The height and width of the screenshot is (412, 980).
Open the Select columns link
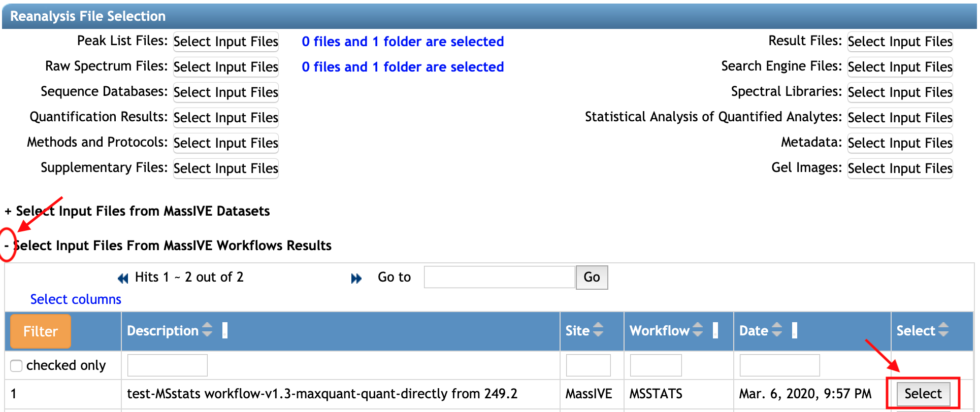coord(76,299)
